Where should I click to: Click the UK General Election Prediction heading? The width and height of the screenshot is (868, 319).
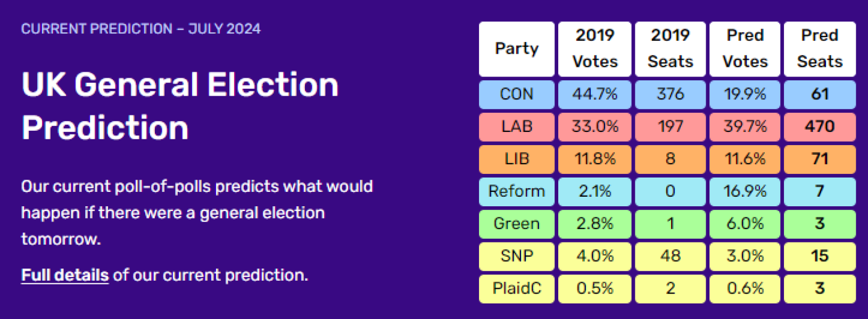180,106
